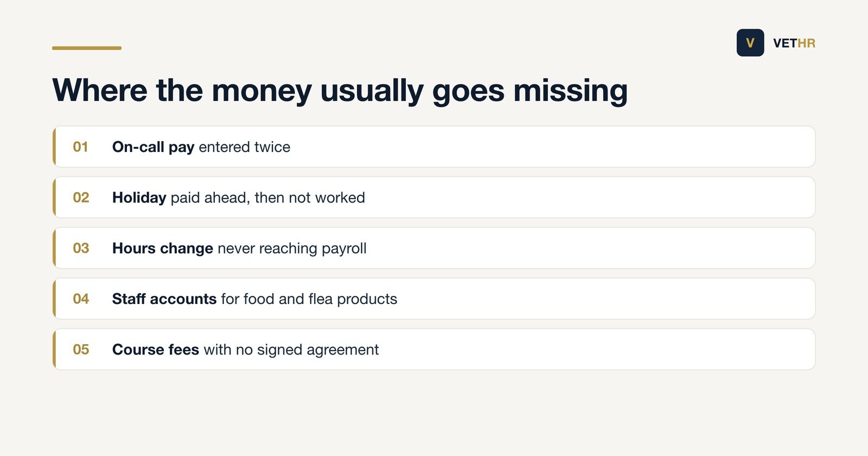868x456 pixels.
Task: Select the number 05 badge
Action: 81,350
